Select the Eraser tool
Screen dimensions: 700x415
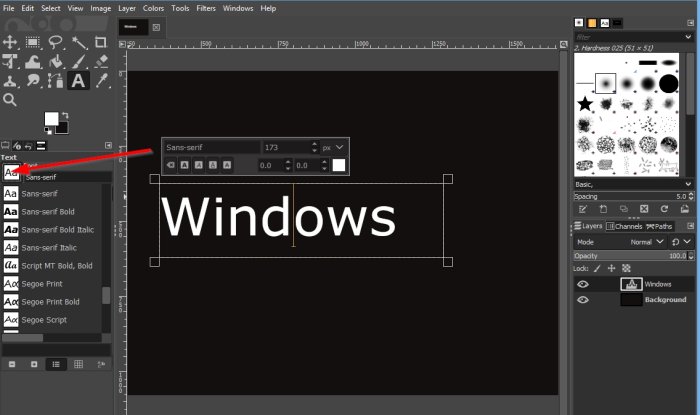coord(101,62)
